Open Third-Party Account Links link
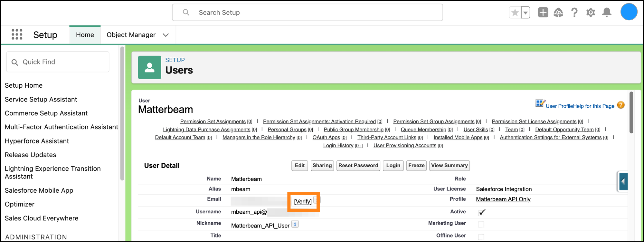Screen dimensions: 644x242 [x=387, y=138]
